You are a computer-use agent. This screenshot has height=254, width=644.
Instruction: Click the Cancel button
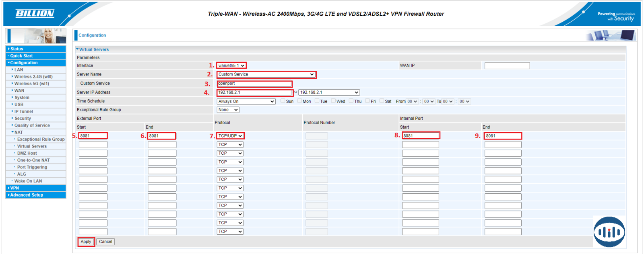(x=105, y=242)
